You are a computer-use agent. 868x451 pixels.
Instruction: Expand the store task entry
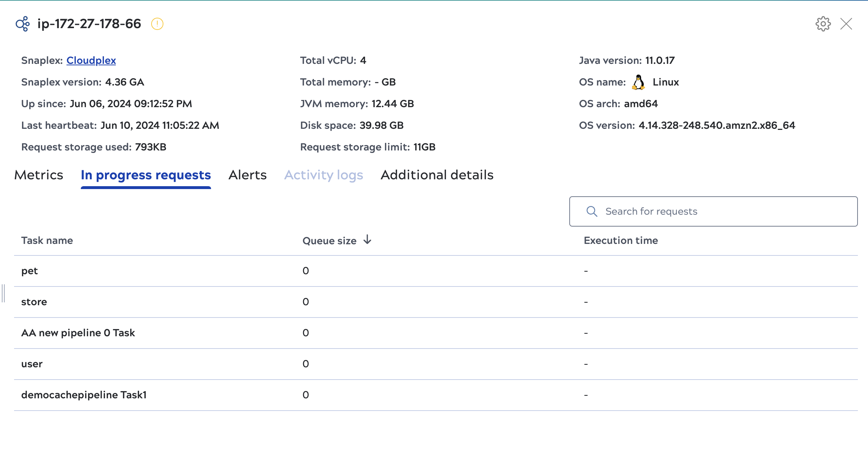[34, 301]
